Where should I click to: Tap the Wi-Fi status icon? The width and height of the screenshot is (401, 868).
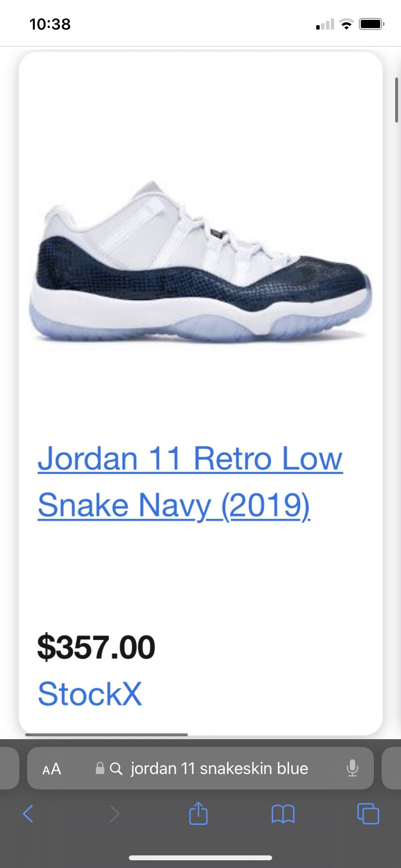[346, 24]
